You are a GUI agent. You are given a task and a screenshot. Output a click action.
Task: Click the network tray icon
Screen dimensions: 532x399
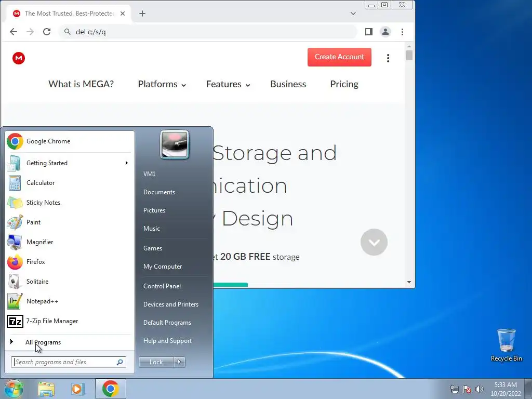[454, 389]
